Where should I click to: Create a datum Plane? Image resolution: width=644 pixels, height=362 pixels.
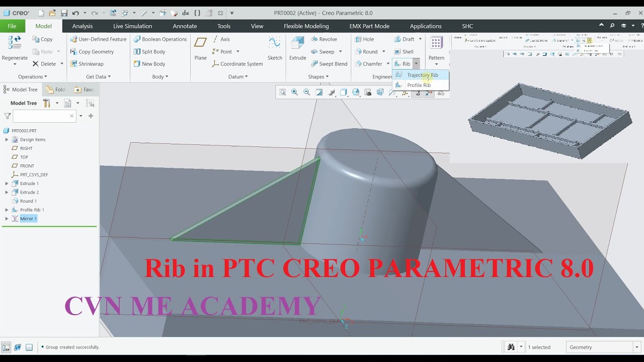(x=200, y=48)
